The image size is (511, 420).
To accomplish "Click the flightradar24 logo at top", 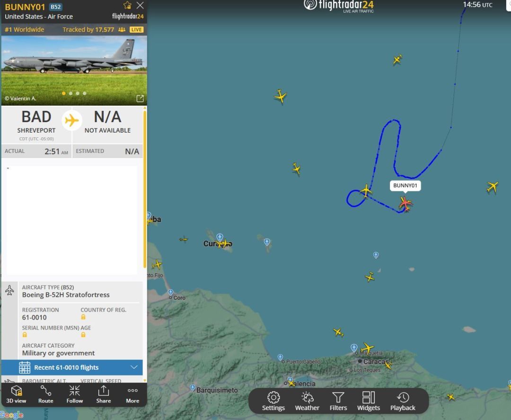I will (339, 6).
